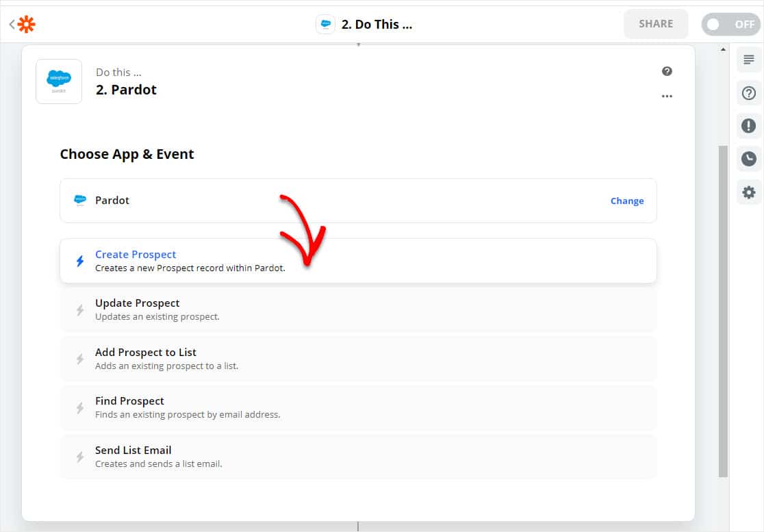Click the 'Choose App & Event' heading

tap(127, 155)
